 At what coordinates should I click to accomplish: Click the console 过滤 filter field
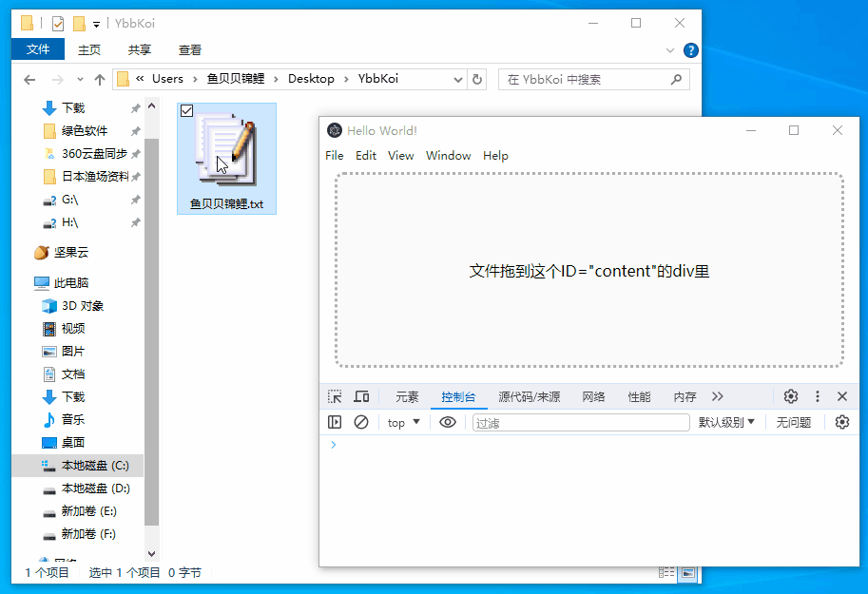click(581, 422)
